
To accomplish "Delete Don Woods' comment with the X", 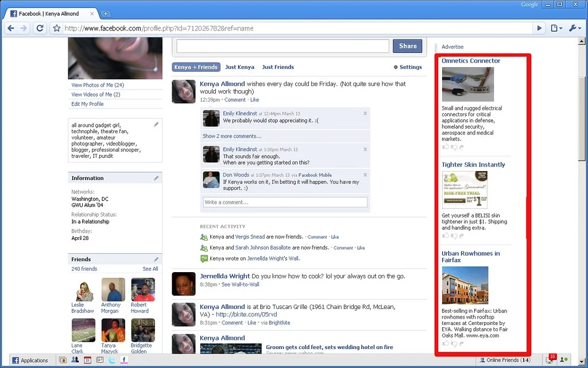I will (x=365, y=175).
